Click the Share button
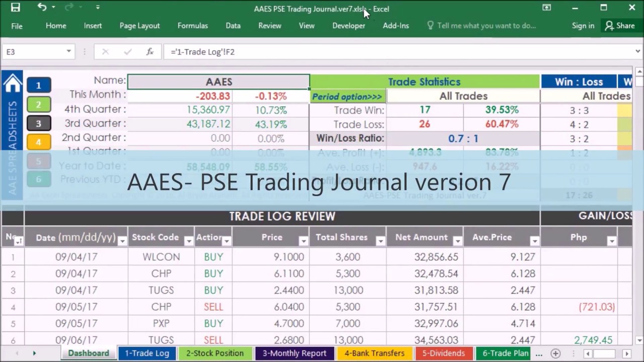The height and width of the screenshot is (362, 644). tap(620, 26)
